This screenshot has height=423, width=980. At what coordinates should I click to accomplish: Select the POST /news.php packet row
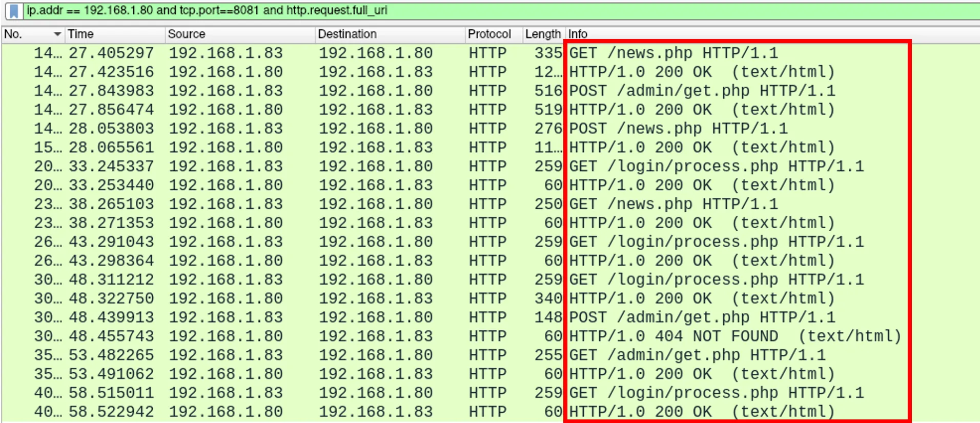490,129
